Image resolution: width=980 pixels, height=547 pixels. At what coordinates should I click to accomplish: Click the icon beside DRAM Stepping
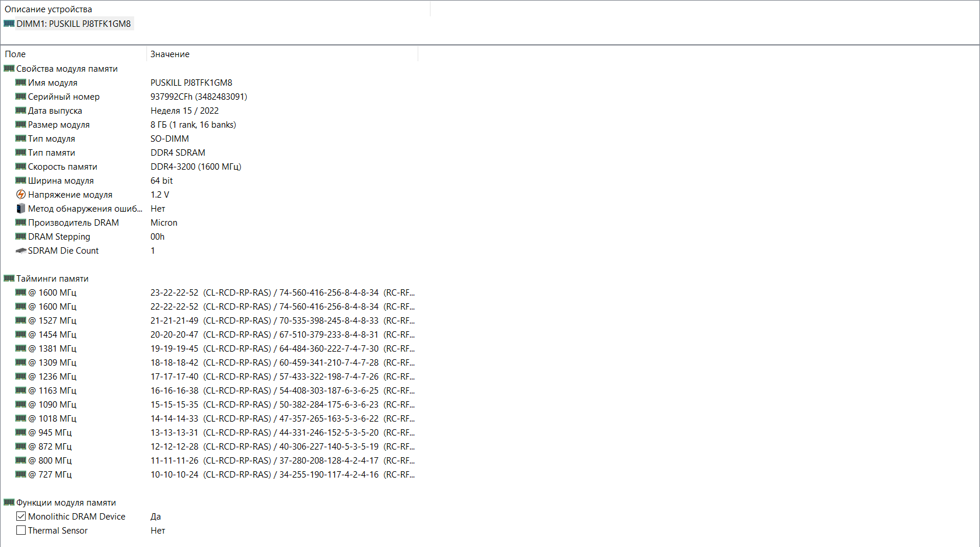[x=21, y=236]
